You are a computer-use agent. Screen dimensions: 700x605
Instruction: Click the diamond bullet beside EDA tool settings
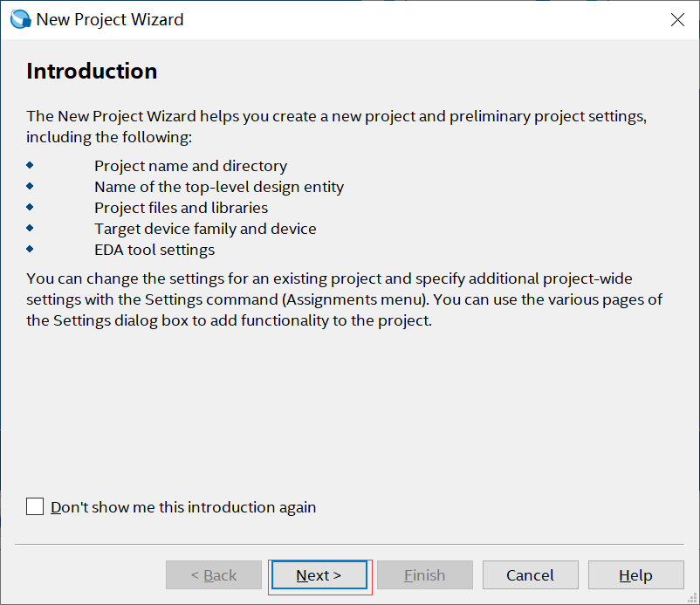coord(31,248)
